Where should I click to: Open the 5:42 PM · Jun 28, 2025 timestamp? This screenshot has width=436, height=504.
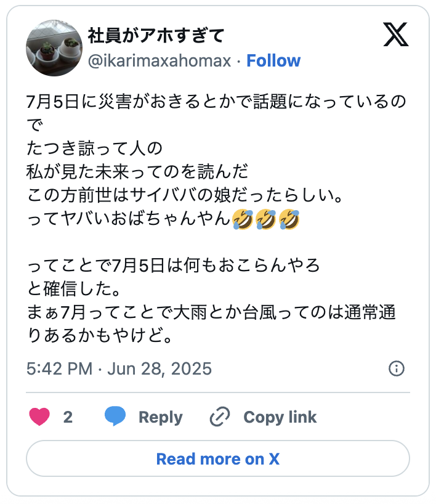click(119, 368)
